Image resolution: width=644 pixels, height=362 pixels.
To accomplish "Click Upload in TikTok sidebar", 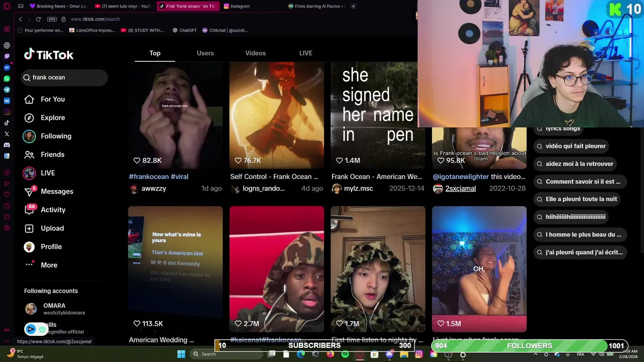I will point(44,228).
